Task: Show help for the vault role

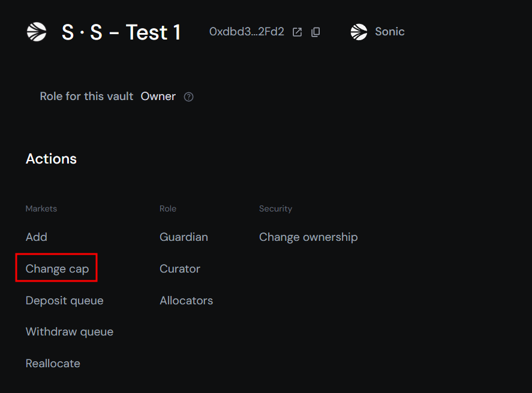Action: point(188,96)
